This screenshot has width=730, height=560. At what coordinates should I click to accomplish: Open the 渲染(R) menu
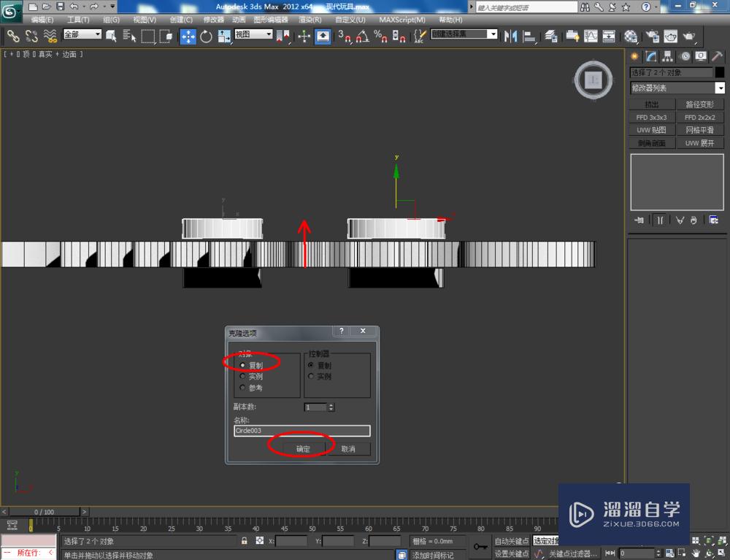click(310, 20)
